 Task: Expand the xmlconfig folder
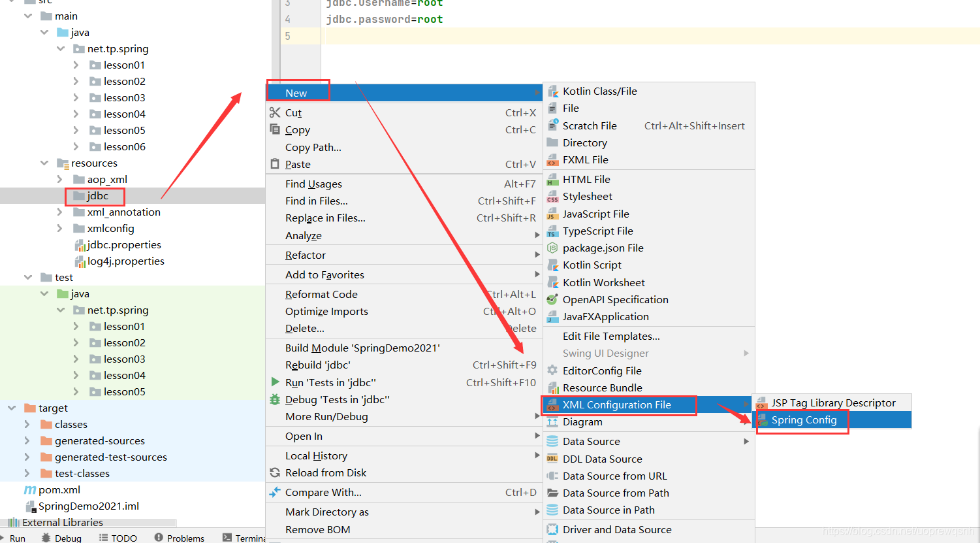tap(59, 228)
